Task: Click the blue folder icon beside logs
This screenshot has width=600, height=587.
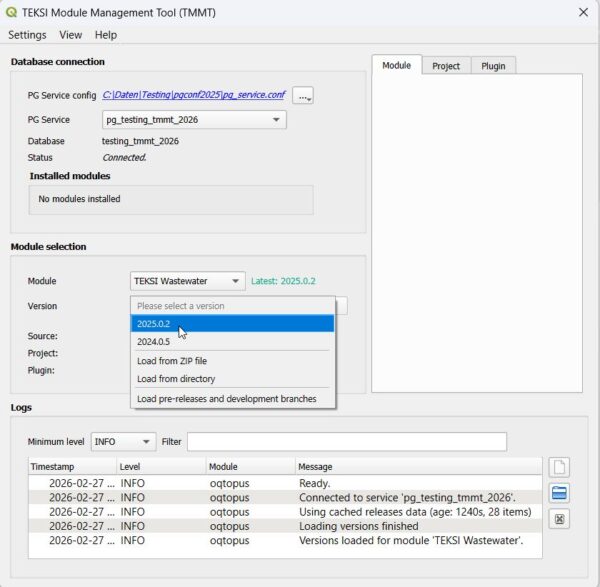Action: [560, 493]
